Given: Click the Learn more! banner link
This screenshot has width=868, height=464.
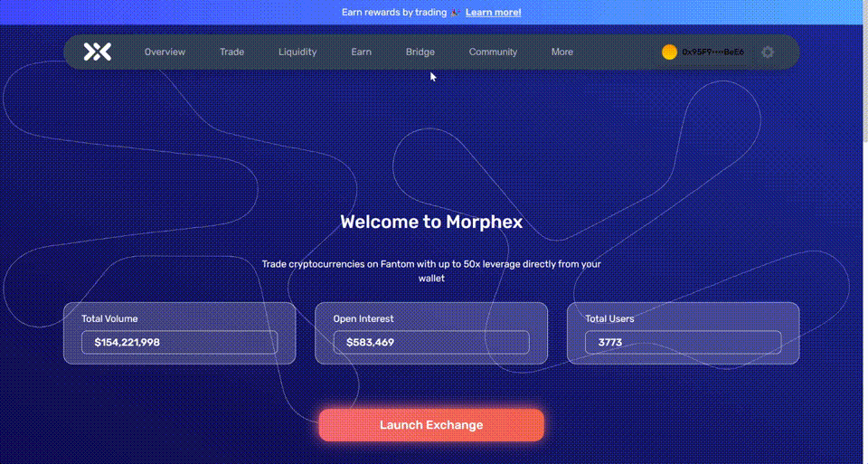Looking at the screenshot, I should point(494,12).
